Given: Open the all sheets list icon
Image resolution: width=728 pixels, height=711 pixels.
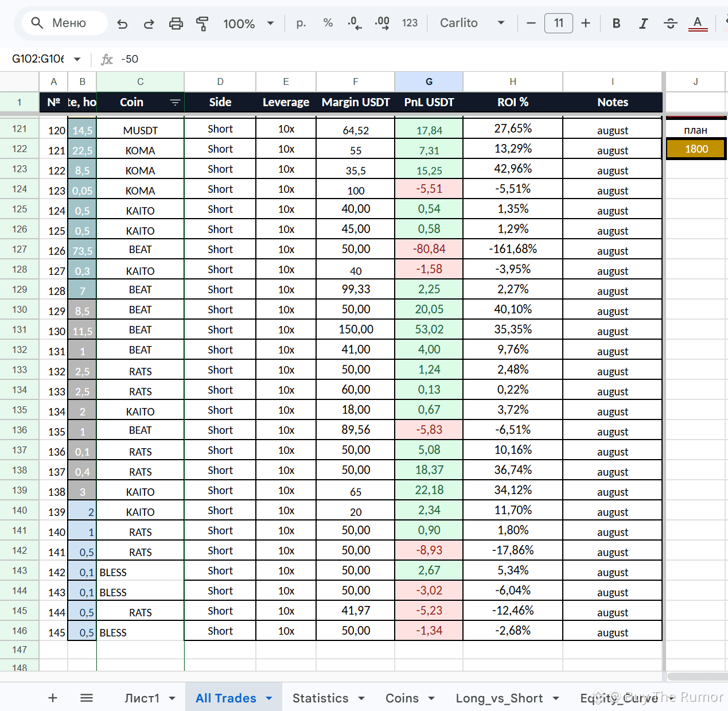Looking at the screenshot, I should tap(87, 698).
